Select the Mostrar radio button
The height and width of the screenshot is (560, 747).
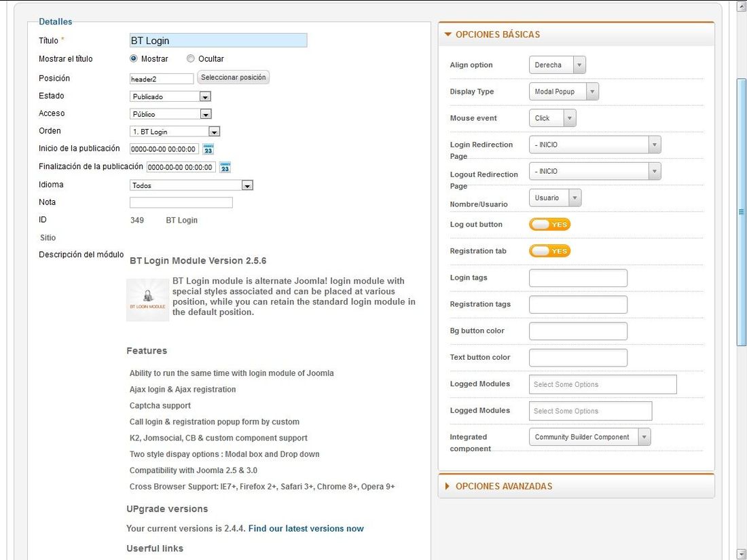pyautogui.click(x=133, y=58)
